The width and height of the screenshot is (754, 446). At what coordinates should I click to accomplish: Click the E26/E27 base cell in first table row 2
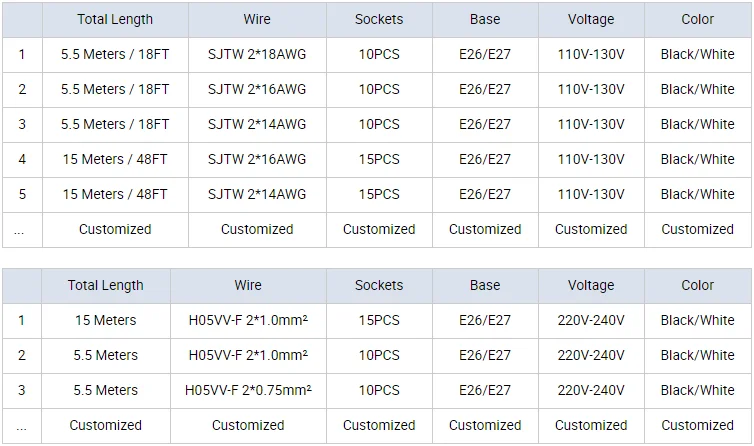coord(485,89)
